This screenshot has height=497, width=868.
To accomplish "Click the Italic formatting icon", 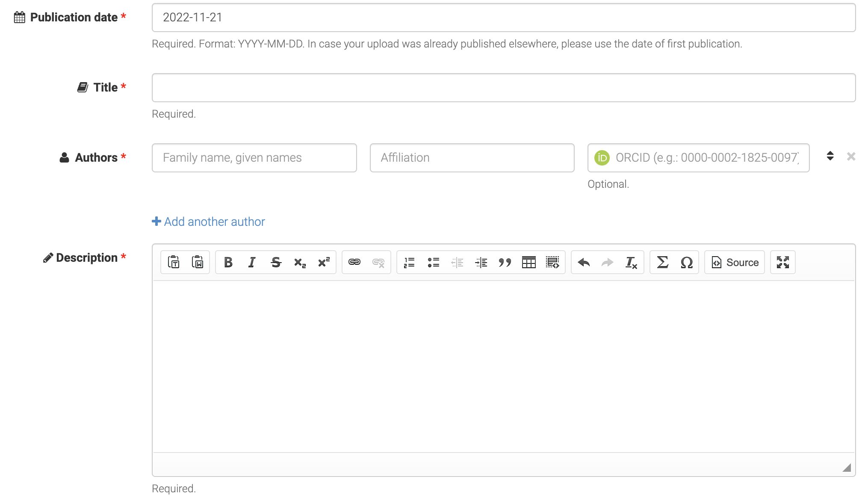I will click(x=251, y=263).
